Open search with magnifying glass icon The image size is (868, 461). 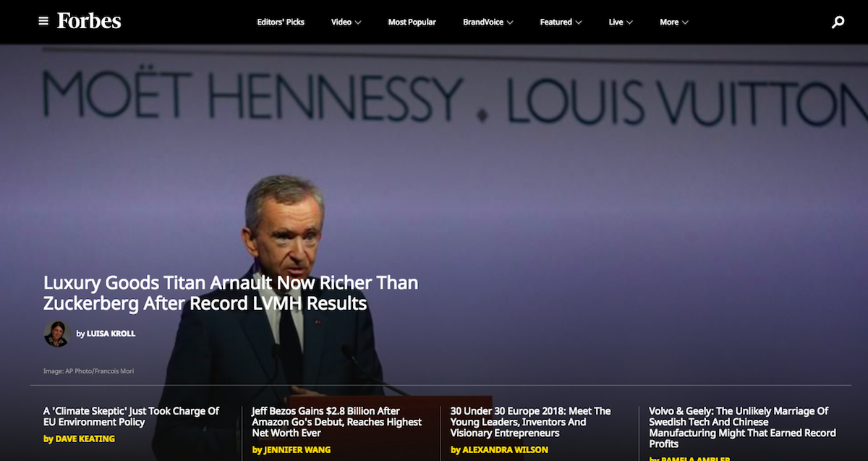(x=838, y=22)
